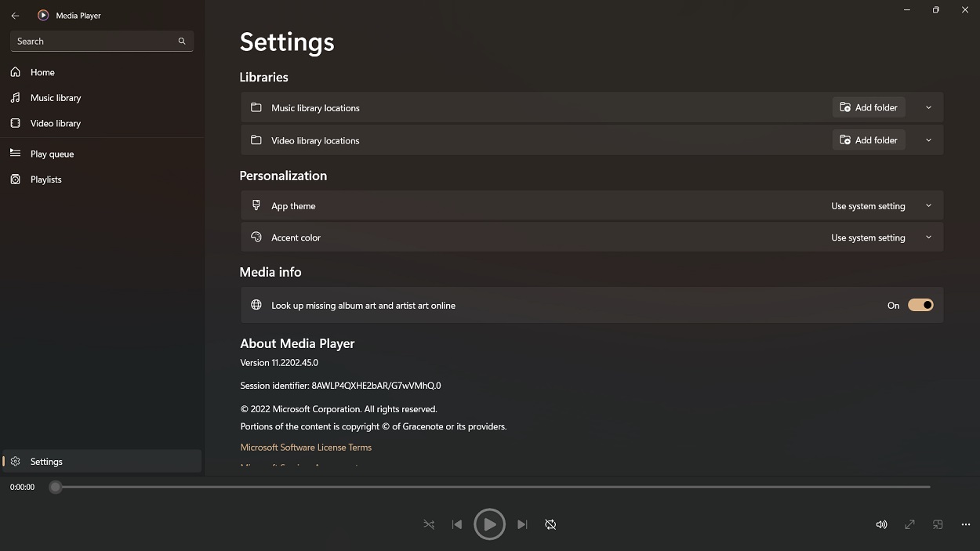980x551 pixels.
Task: Open the volume control
Action: tap(881, 524)
